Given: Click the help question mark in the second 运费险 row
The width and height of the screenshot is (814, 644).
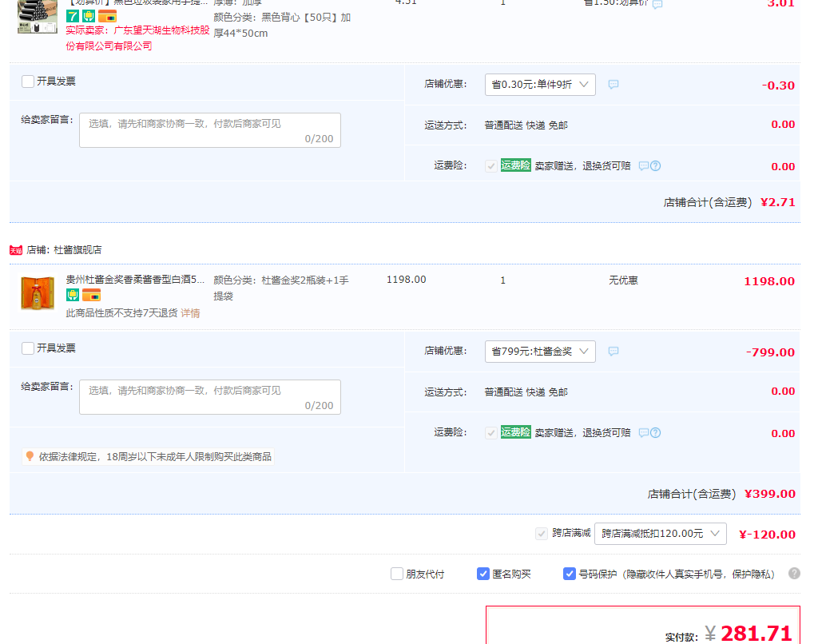Looking at the screenshot, I should click(x=656, y=432).
